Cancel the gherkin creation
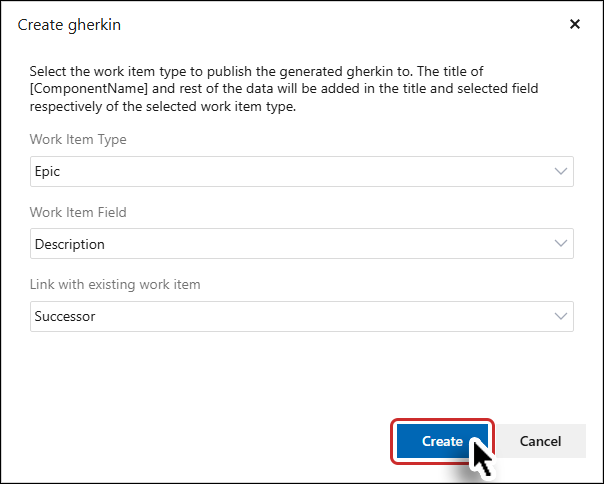 point(540,441)
